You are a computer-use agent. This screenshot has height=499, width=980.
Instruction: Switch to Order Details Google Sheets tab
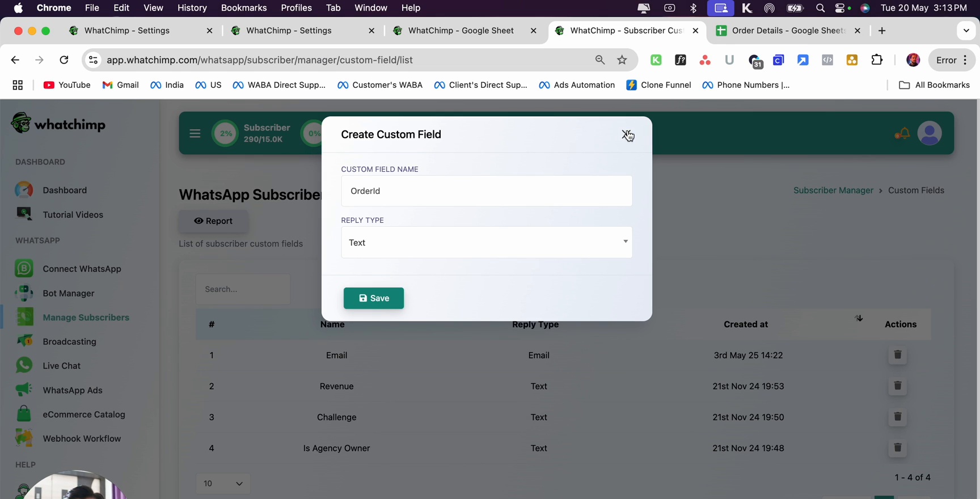788,31
